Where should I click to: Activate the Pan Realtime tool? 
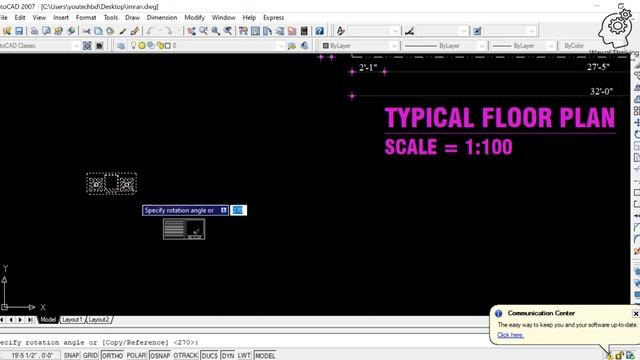(191, 31)
